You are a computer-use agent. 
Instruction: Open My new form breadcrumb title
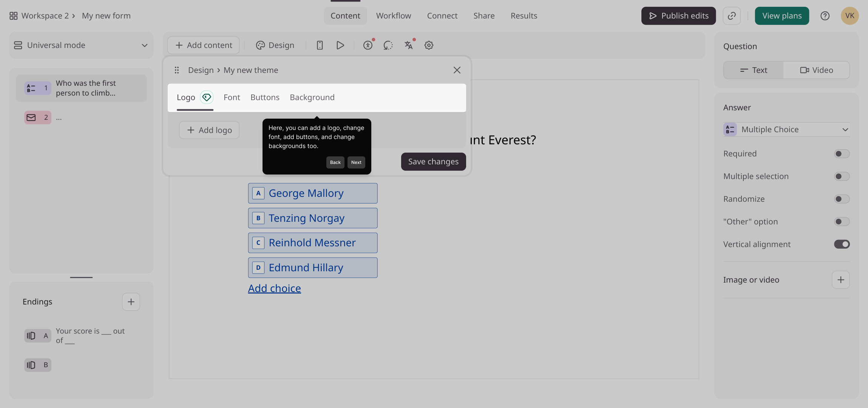[x=106, y=16]
